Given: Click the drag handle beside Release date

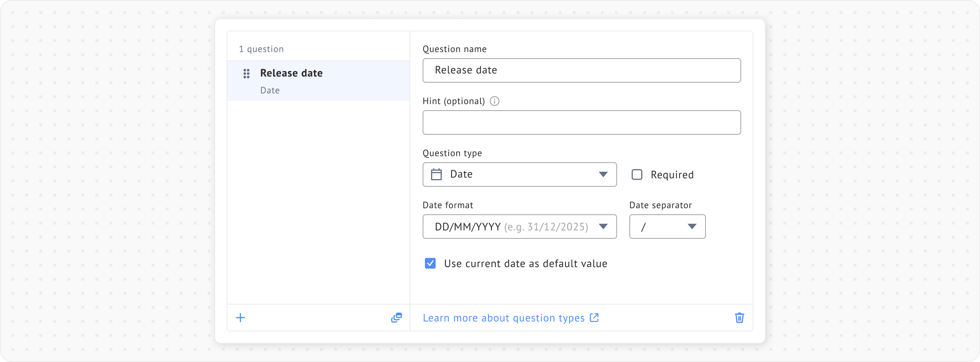Looking at the screenshot, I should pyautogui.click(x=247, y=73).
